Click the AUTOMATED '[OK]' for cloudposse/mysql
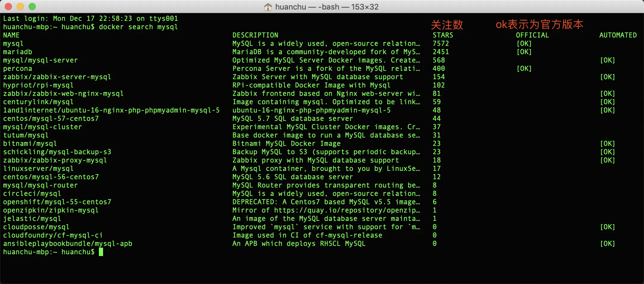Viewport: 644px width, 284px height. tap(608, 227)
